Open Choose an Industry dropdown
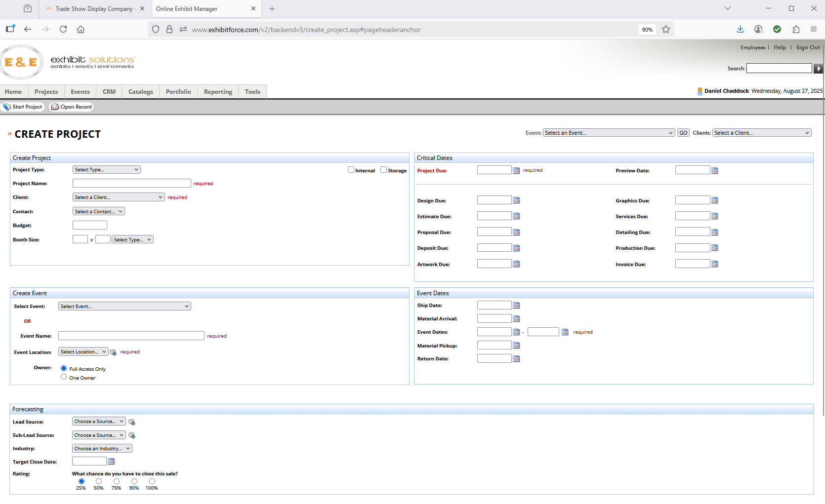Image resolution: width=825 pixels, height=504 pixels. point(102,448)
